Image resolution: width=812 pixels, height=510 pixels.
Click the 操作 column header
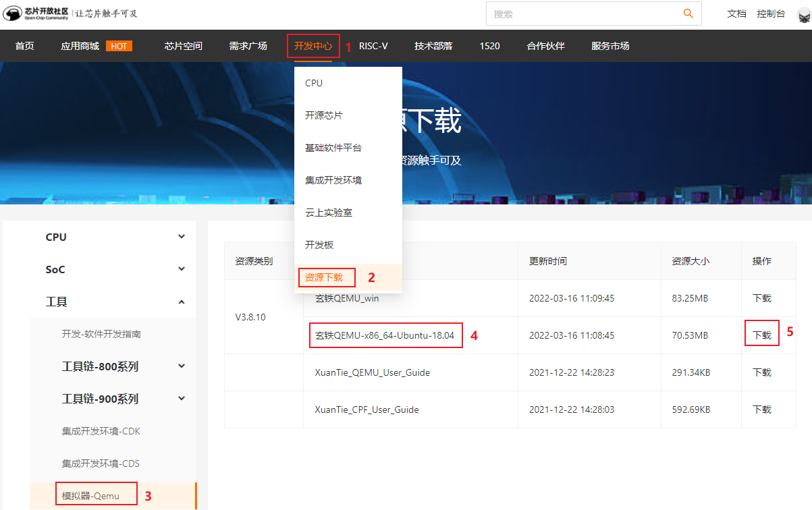762,261
